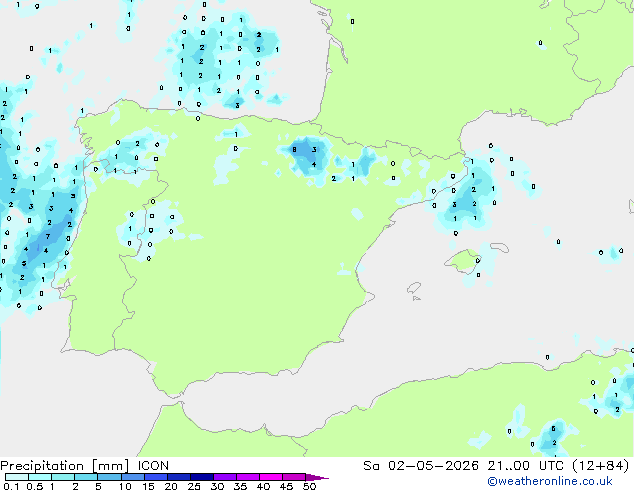
Task: Select the 35–40 mm legend swatch
Action: coord(248,477)
